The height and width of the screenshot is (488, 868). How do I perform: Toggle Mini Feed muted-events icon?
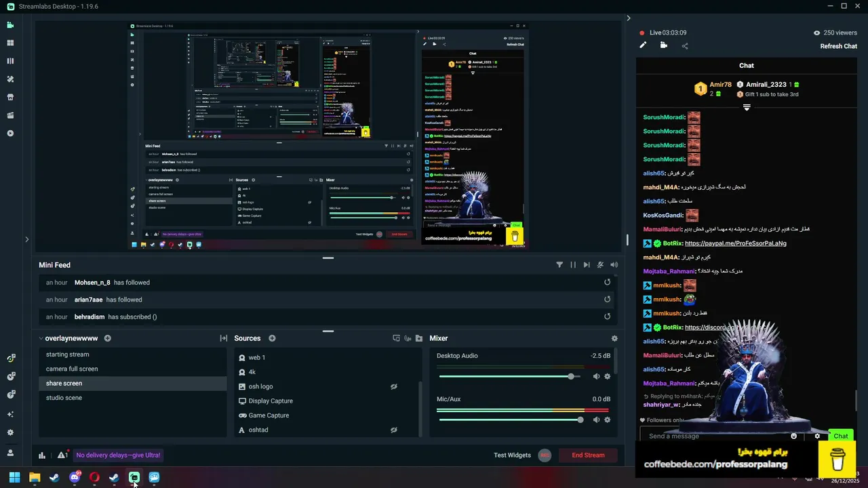(600, 265)
